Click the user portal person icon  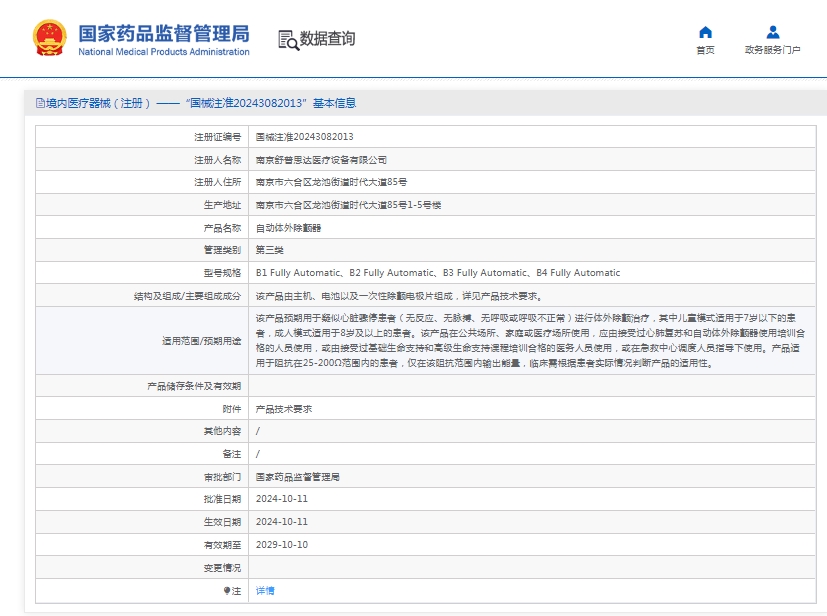coord(772,32)
